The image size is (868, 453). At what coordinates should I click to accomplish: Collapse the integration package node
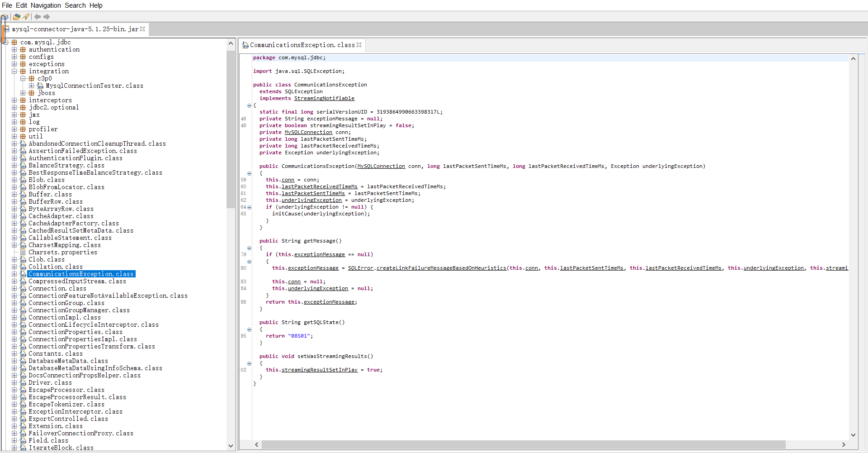(14, 72)
